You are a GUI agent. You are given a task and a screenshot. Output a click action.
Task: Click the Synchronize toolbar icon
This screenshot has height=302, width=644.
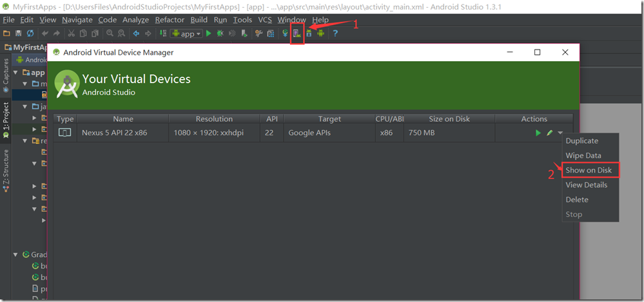30,33
